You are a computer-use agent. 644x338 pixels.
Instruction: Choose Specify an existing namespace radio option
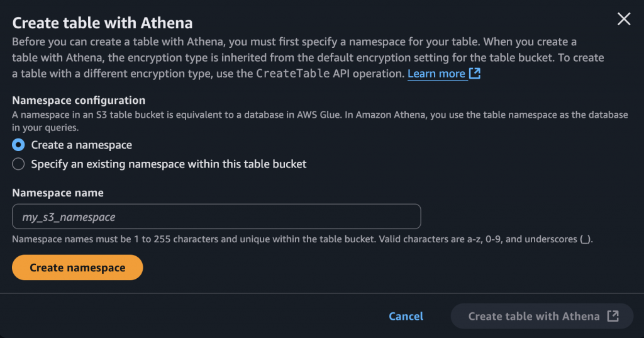pyautogui.click(x=19, y=164)
